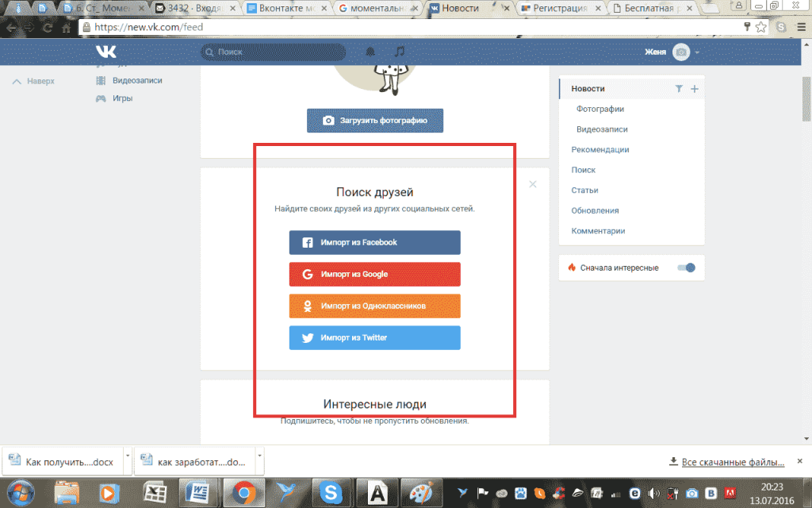Open the Paint palette taskbar icon
This screenshot has height=508, width=812.
point(421,493)
